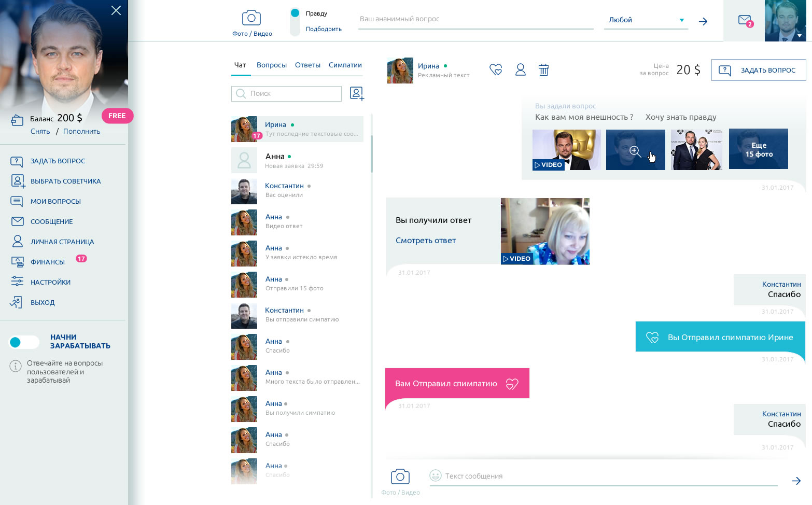
Task: Delete chat with the trash bin icon
Action: 543,69
